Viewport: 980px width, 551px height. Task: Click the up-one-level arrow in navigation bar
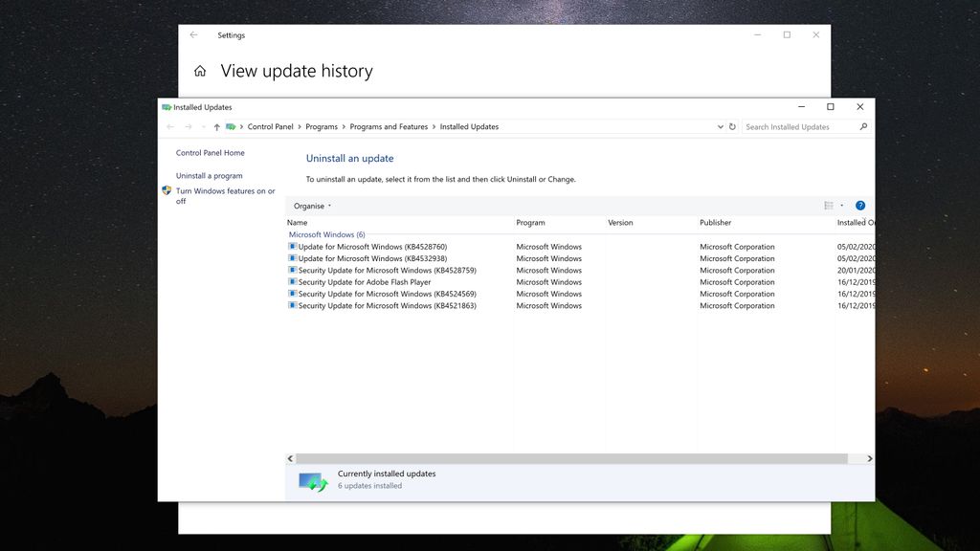click(x=216, y=126)
